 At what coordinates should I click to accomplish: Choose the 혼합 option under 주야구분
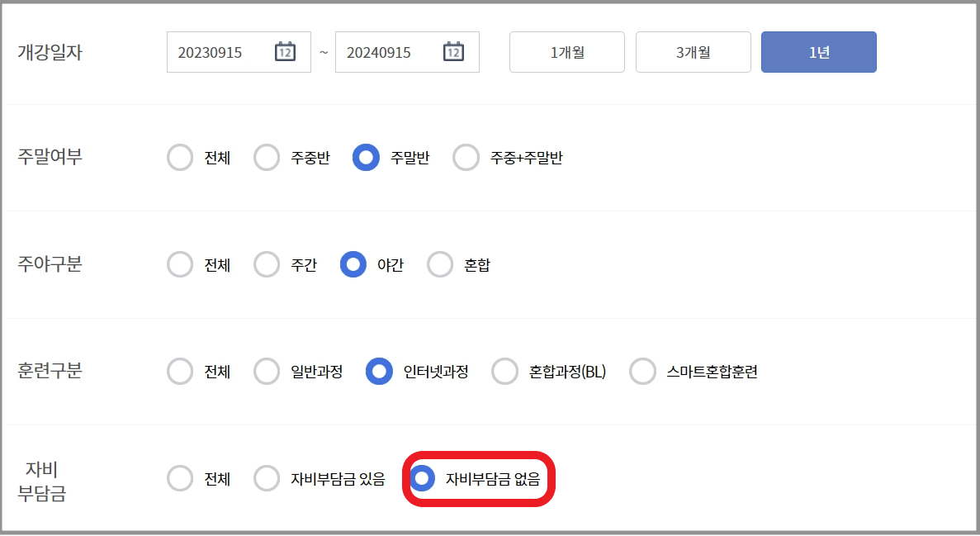439,264
